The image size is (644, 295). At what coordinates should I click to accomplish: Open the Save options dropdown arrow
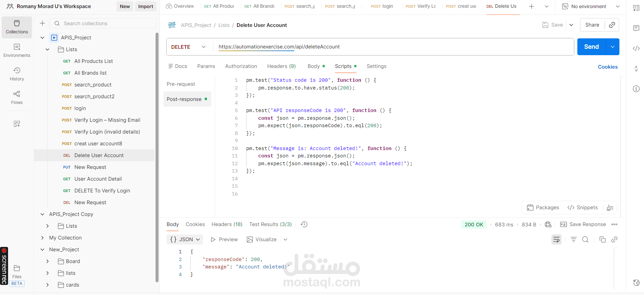click(571, 25)
